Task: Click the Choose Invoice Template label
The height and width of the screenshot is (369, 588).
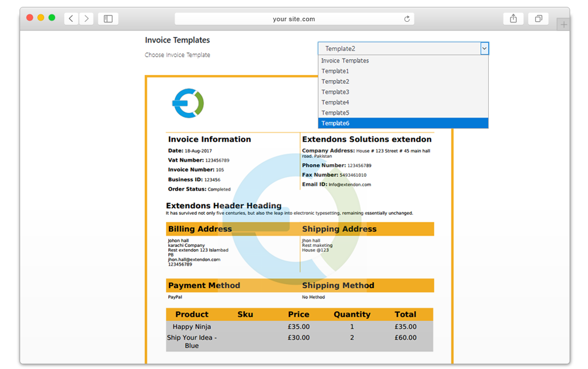Action: coord(177,55)
